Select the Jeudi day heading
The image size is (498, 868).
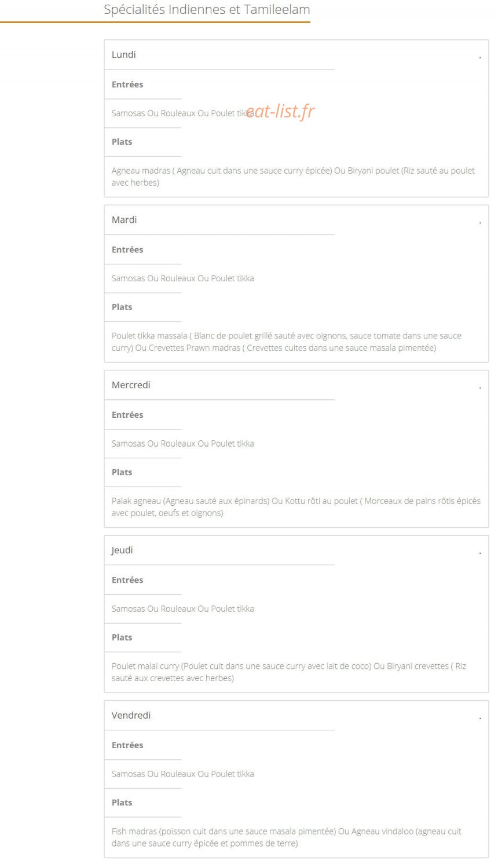122,550
